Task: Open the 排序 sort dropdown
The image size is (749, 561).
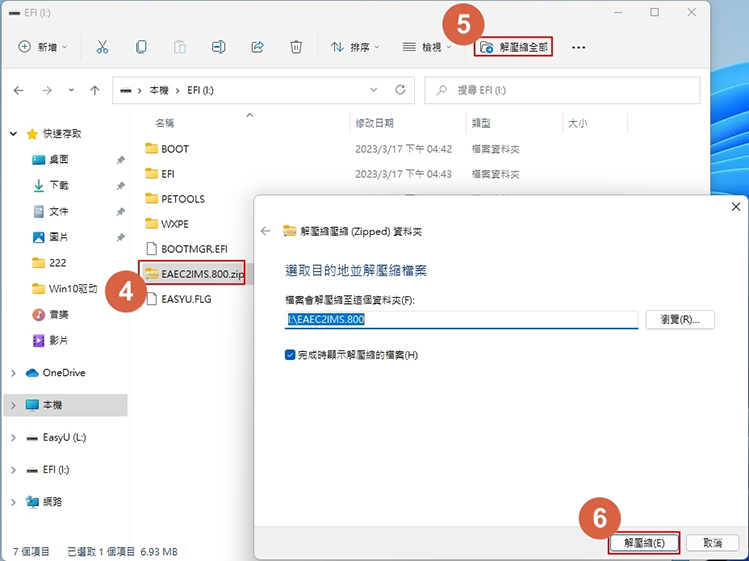Action: (x=356, y=47)
